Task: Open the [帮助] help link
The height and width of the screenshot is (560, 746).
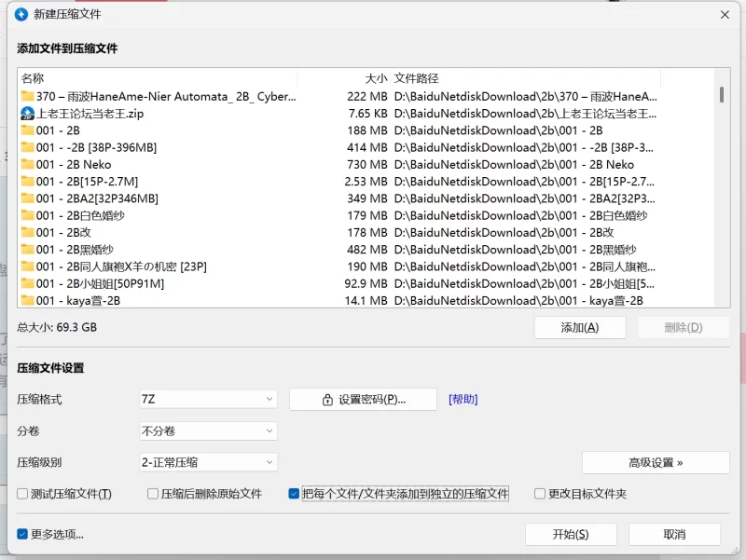Action: [x=463, y=399]
